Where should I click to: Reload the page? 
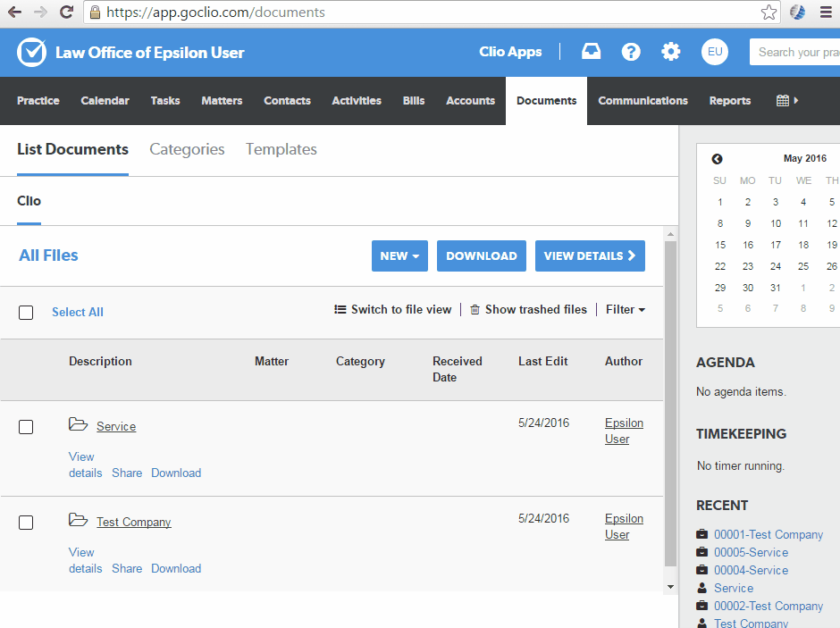point(66,12)
